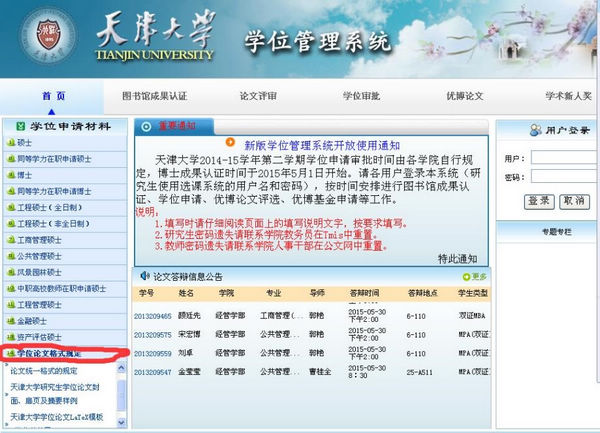Click the blue round icon beside 重要通知
This screenshot has height=433, width=600.
146,126
